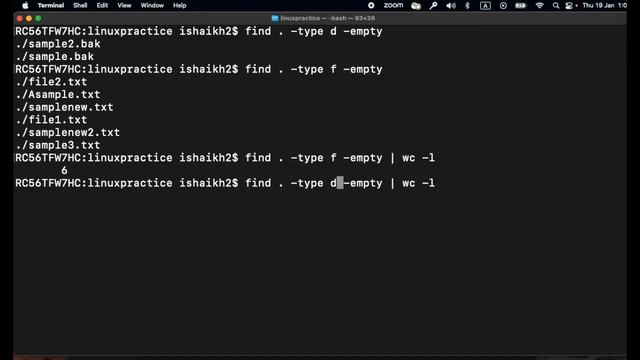The image size is (640, 360).
Task: Click the ./sample.bak output line
Action: (54, 57)
